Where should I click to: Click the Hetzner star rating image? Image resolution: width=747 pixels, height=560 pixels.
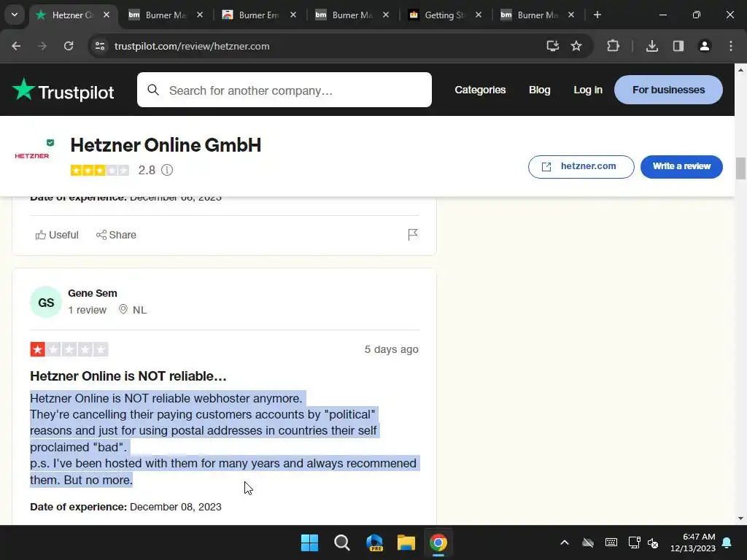(x=99, y=170)
